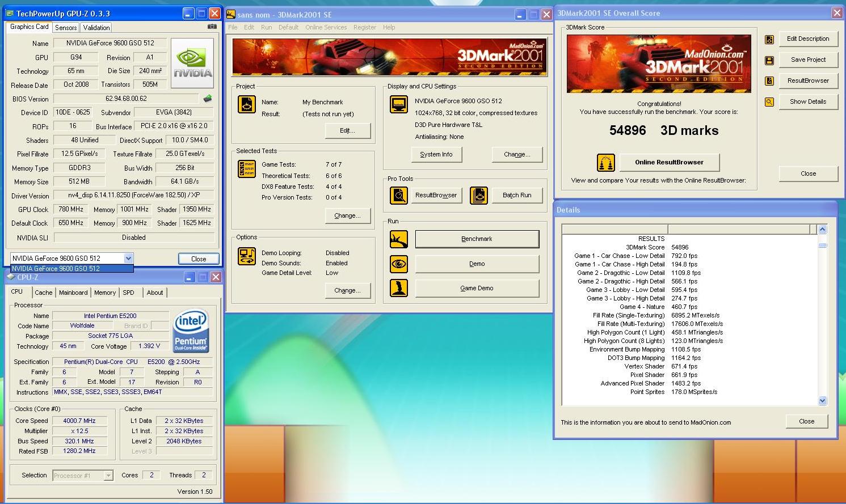The height and width of the screenshot is (504, 846).
Task: Open the Mainboard tab in CPU-Z
Action: (74, 293)
